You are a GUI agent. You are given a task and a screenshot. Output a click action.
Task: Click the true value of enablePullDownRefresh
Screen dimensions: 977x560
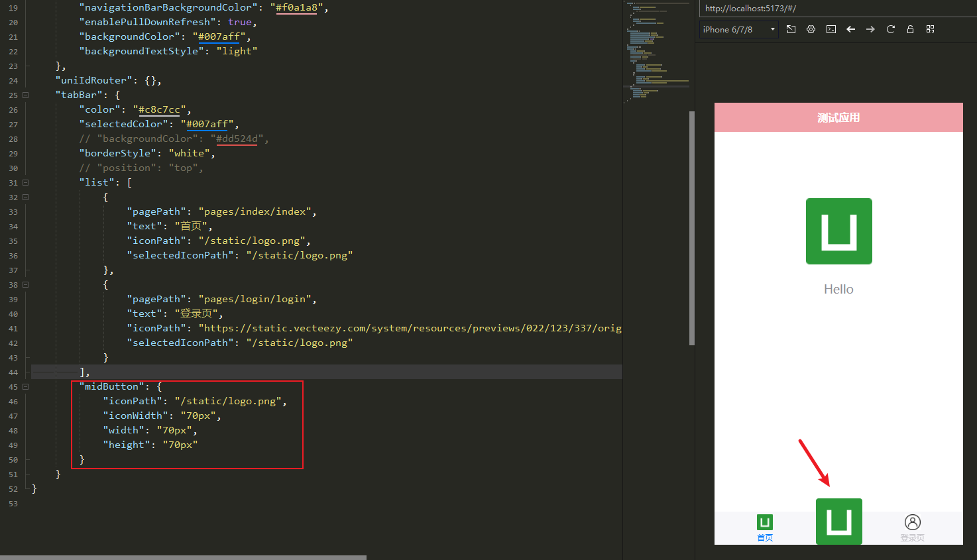(x=239, y=22)
